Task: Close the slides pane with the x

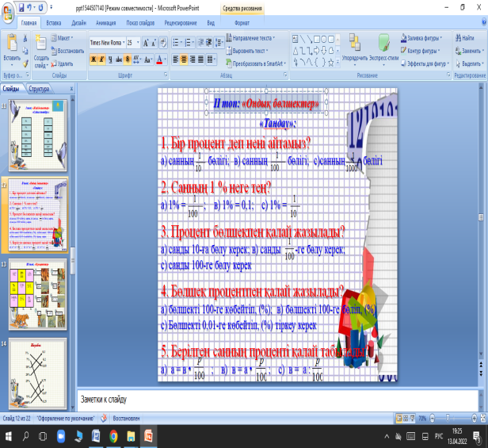Action: tap(71, 89)
